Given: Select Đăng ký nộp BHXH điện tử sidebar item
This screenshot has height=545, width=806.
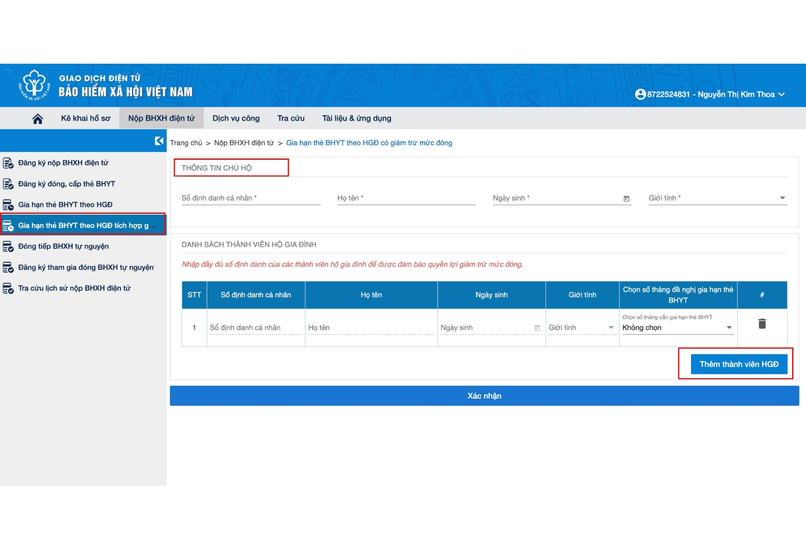Looking at the screenshot, I should tap(83, 163).
